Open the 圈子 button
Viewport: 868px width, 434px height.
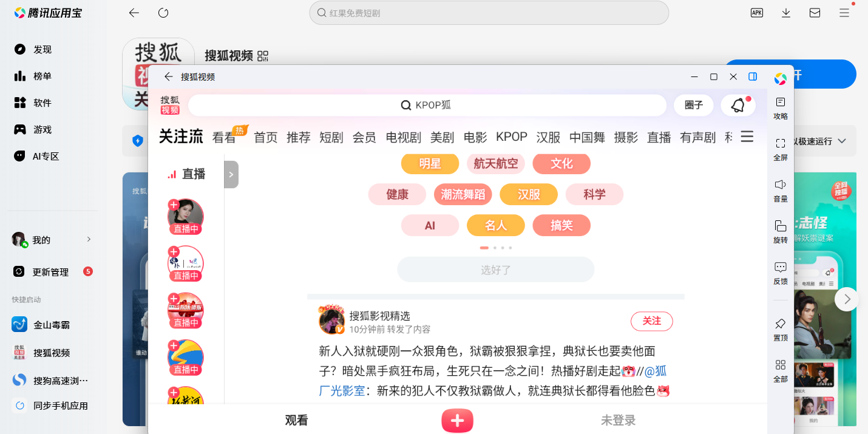coord(694,105)
